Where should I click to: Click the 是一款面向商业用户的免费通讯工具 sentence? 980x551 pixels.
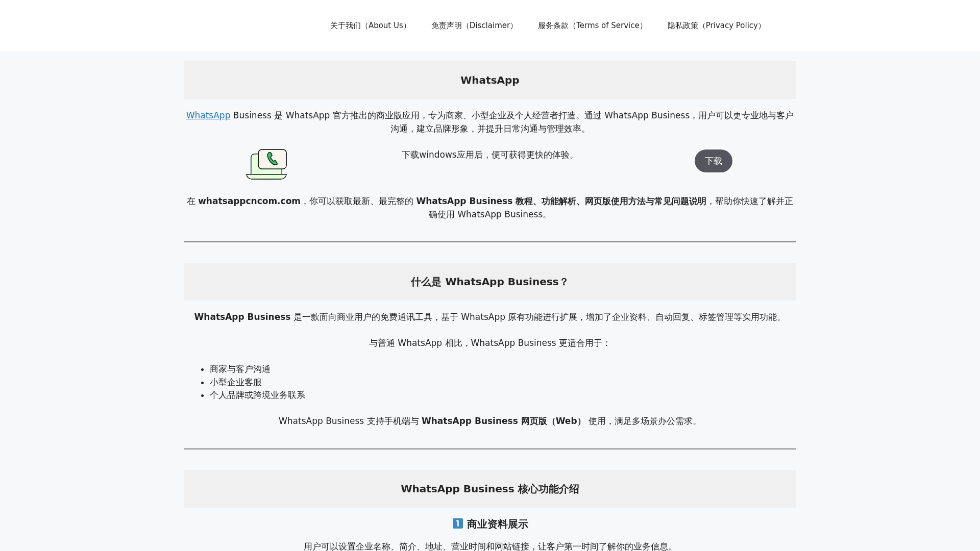pos(490,317)
